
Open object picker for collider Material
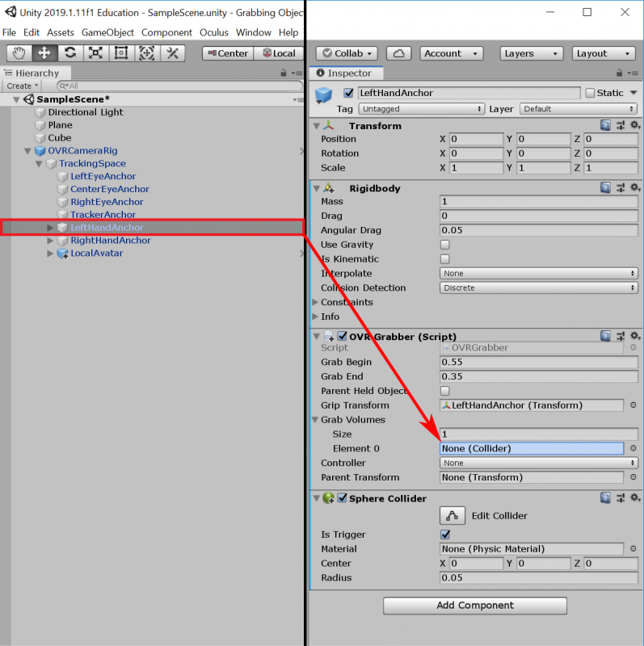click(x=633, y=548)
